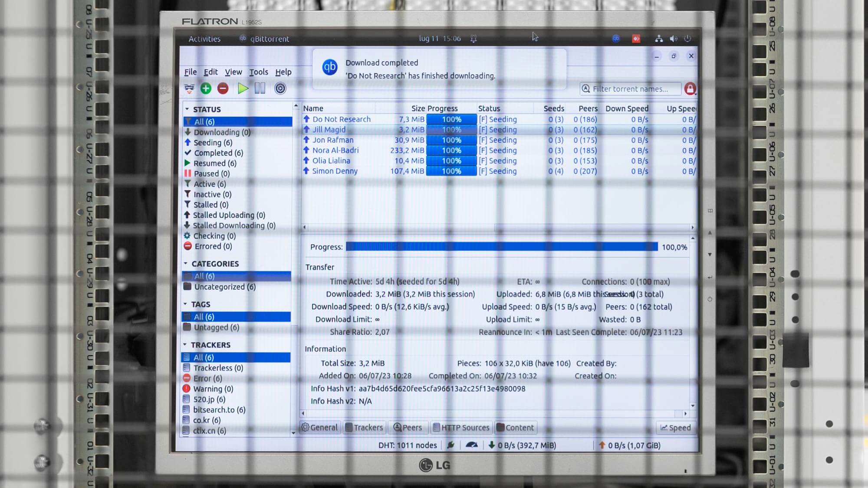Collapse the TAGS section

(185, 305)
